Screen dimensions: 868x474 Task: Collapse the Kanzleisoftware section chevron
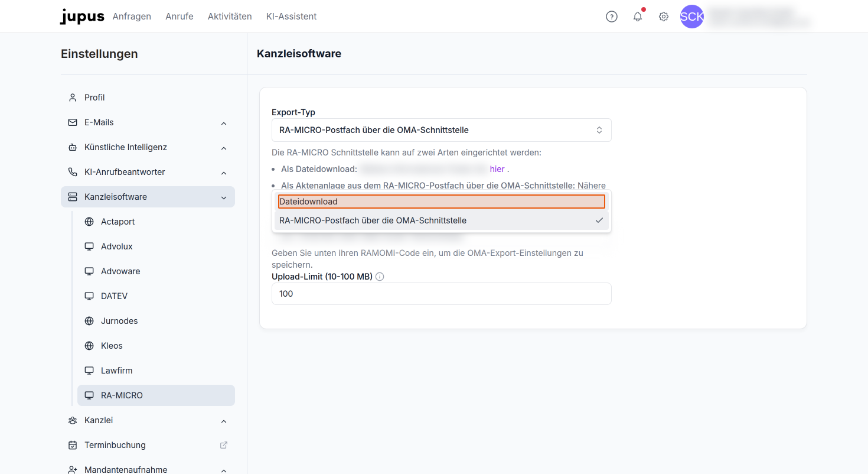[224, 197]
